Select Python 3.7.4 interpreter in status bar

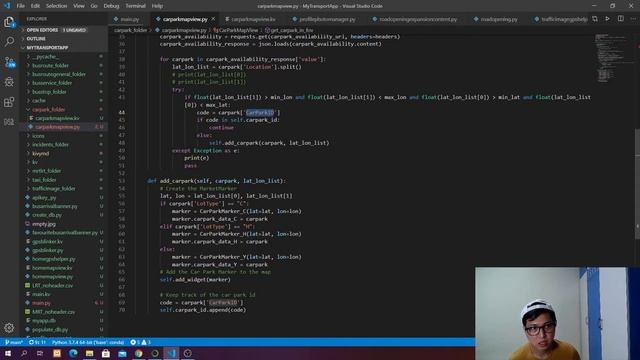[88, 342]
